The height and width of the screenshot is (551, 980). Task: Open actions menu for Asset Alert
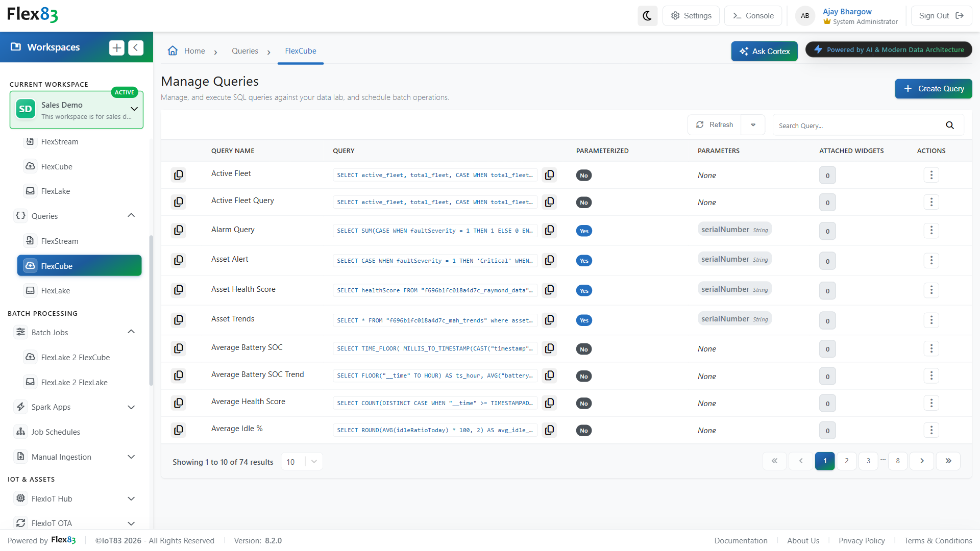(x=931, y=261)
